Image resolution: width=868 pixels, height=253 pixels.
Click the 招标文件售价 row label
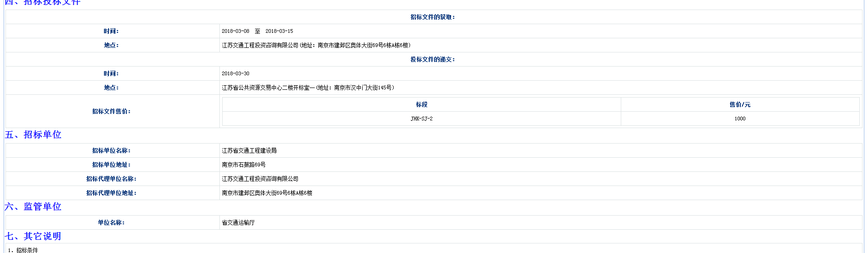(x=111, y=111)
